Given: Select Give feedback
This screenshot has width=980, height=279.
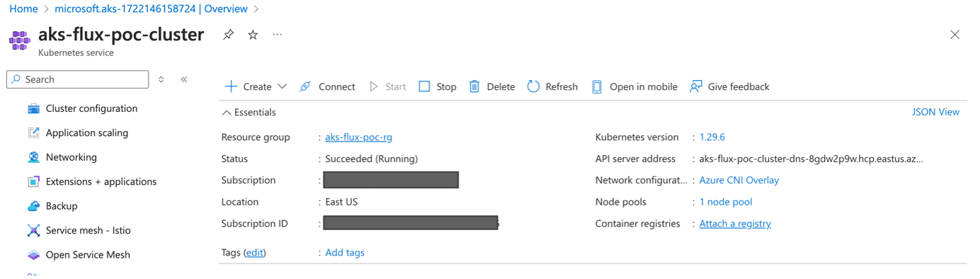Looking at the screenshot, I should [739, 86].
